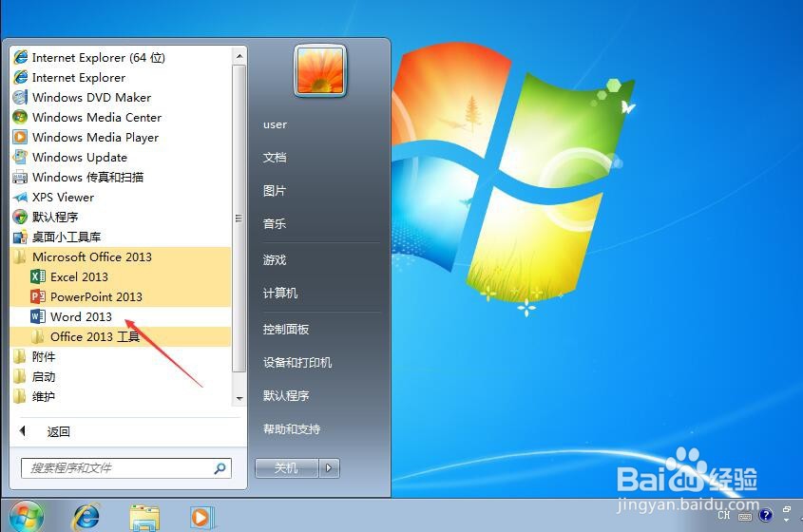This screenshot has height=532, width=803.
Task: Click the 关机 shutdown button
Action: click(287, 468)
